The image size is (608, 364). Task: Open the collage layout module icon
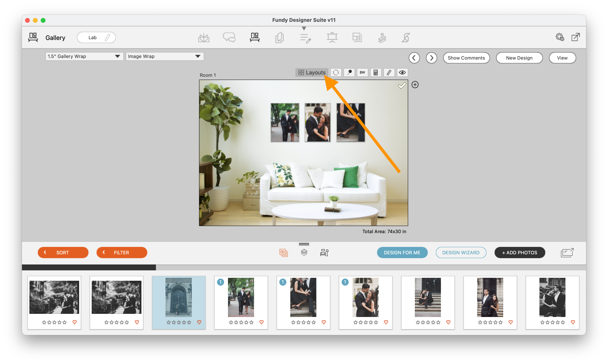coord(357,38)
